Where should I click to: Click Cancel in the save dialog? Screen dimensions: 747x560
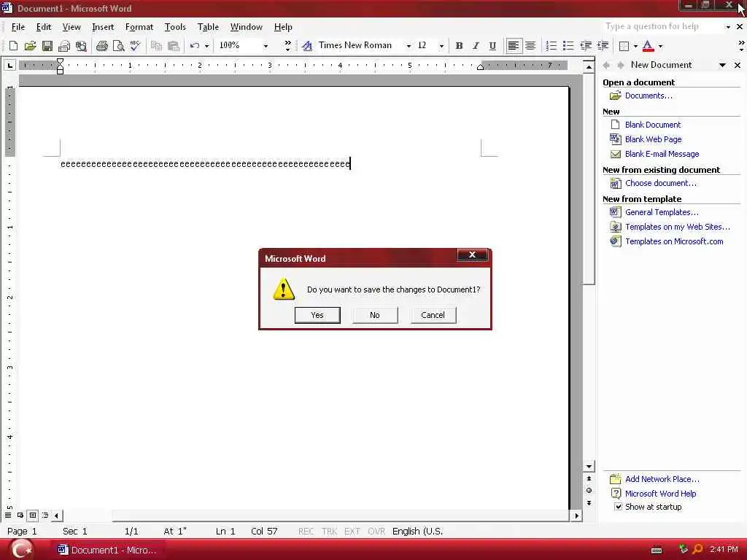(x=433, y=315)
